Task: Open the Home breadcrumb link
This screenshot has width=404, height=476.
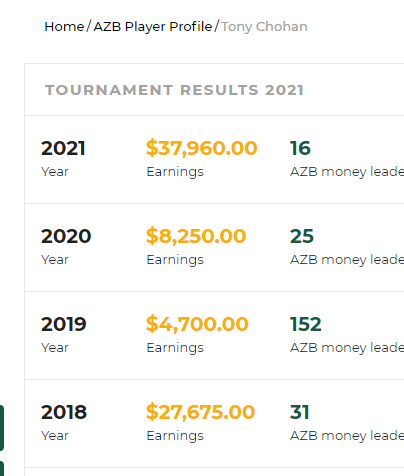Action: (64, 27)
